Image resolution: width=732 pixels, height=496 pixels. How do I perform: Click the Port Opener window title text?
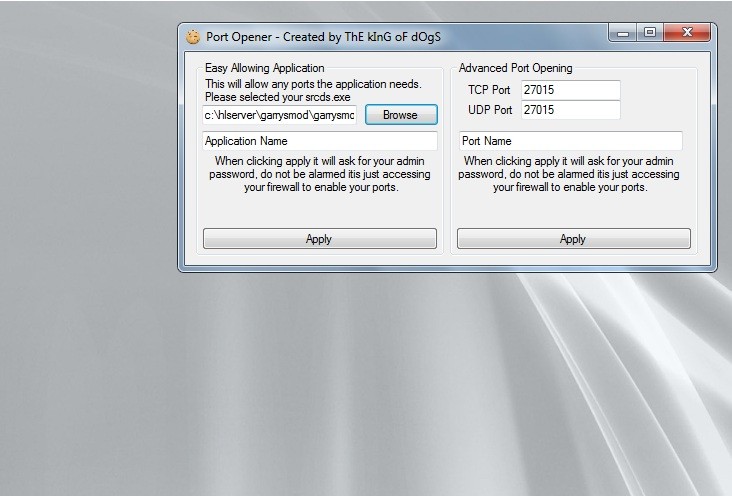pos(323,37)
